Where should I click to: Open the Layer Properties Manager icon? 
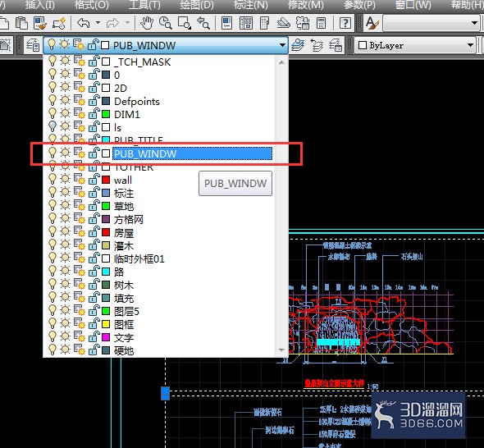33,45
